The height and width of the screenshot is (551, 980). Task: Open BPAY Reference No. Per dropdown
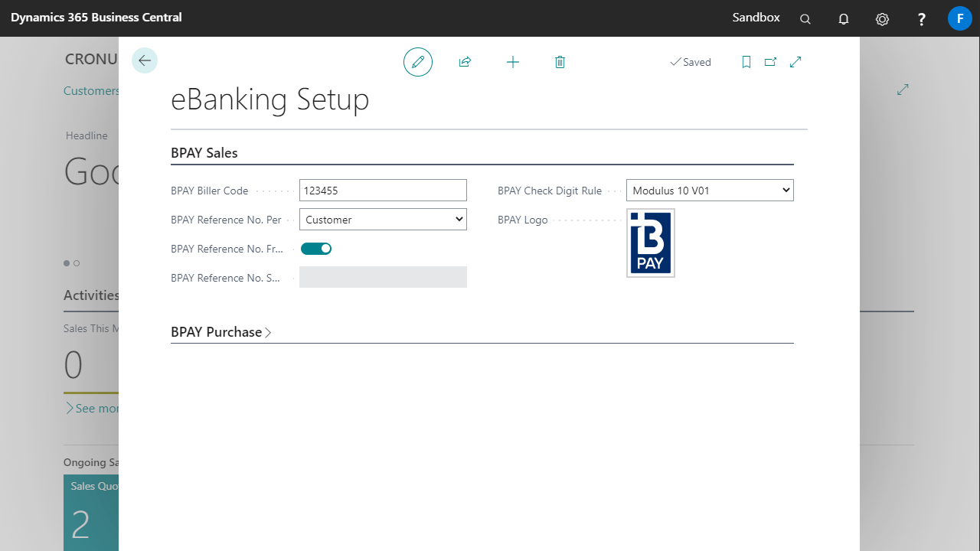click(x=383, y=220)
